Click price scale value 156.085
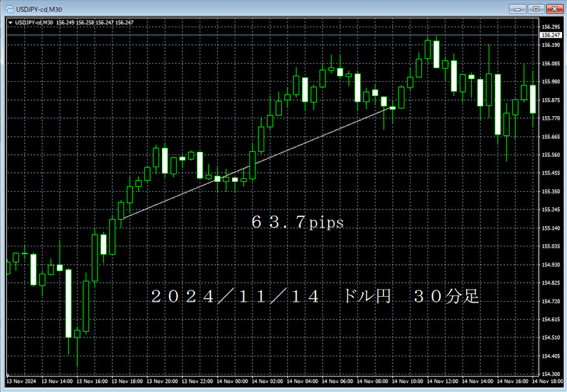This screenshot has height=392, width=567. [551, 63]
